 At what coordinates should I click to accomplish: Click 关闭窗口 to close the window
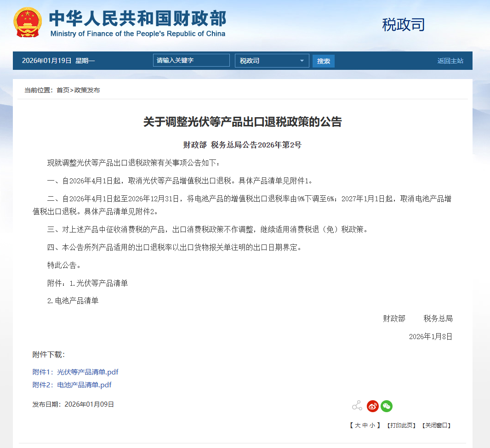(x=436, y=425)
